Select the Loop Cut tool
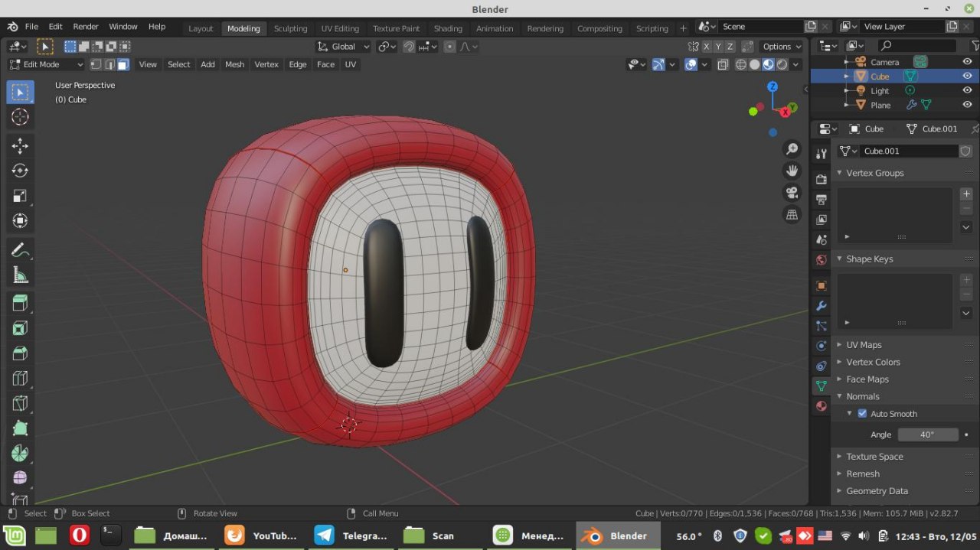This screenshot has width=980, height=550. pos(20,379)
